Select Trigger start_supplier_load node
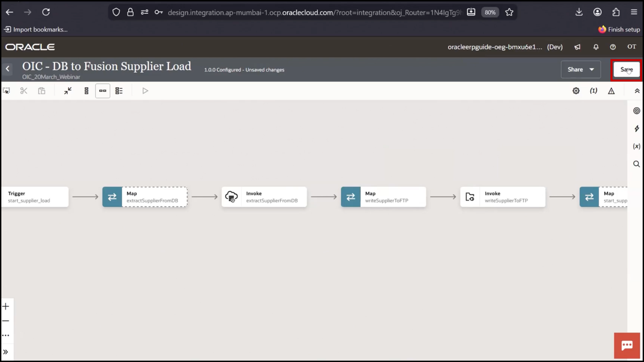The height and width of the screenshot is (362, 644). pyautogui.click(x=35, y=197)
